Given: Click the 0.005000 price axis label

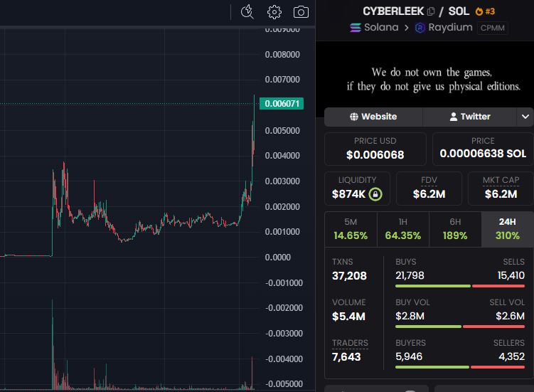Looking at the screenshot, I should pyautogui.click(x=282, y=131).
